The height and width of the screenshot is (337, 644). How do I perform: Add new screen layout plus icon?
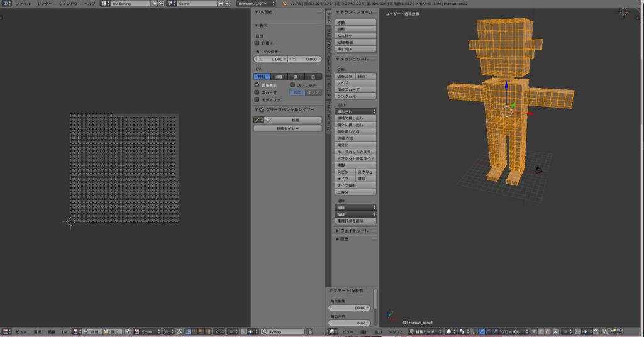tap(155, 3)
